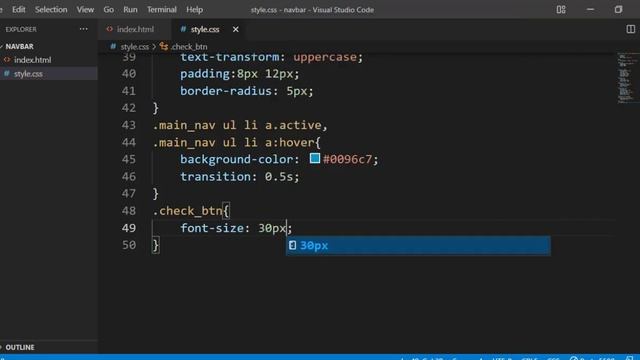
Task: Click the closing brace on line 50
Action: [x=156, y=245]
